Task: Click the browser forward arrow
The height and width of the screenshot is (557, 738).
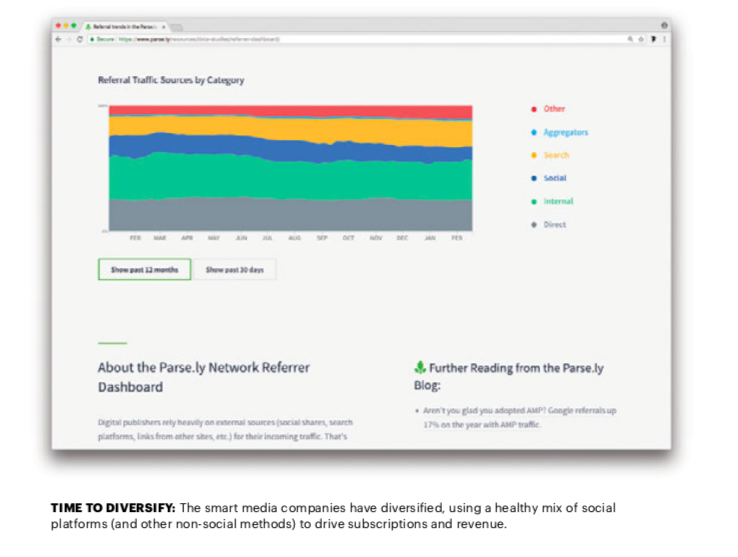Action: 69,39
